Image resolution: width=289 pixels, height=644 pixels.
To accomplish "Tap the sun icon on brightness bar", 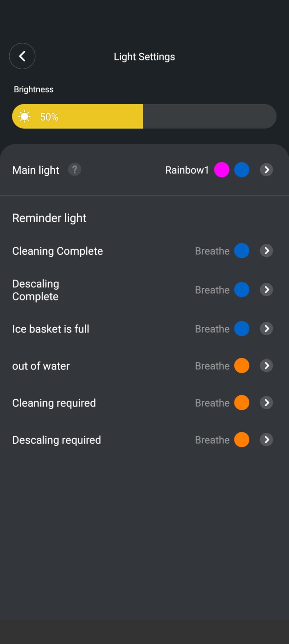I will 24,116.
